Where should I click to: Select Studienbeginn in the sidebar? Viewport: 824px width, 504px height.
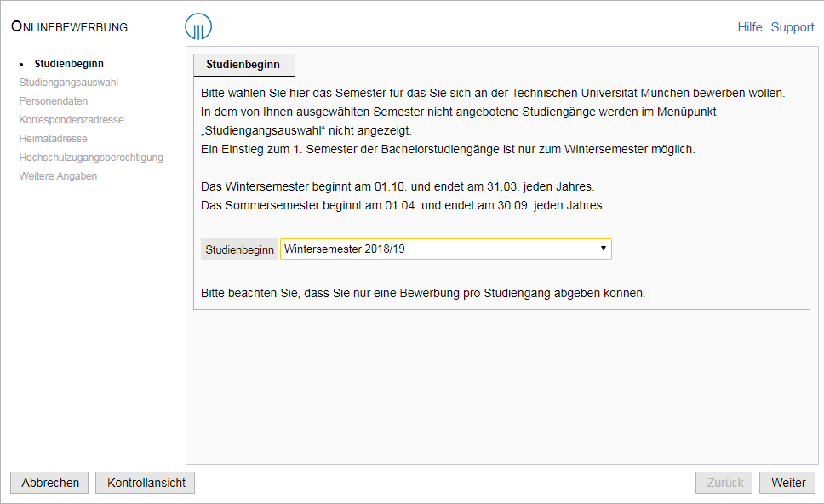point(69,64)
